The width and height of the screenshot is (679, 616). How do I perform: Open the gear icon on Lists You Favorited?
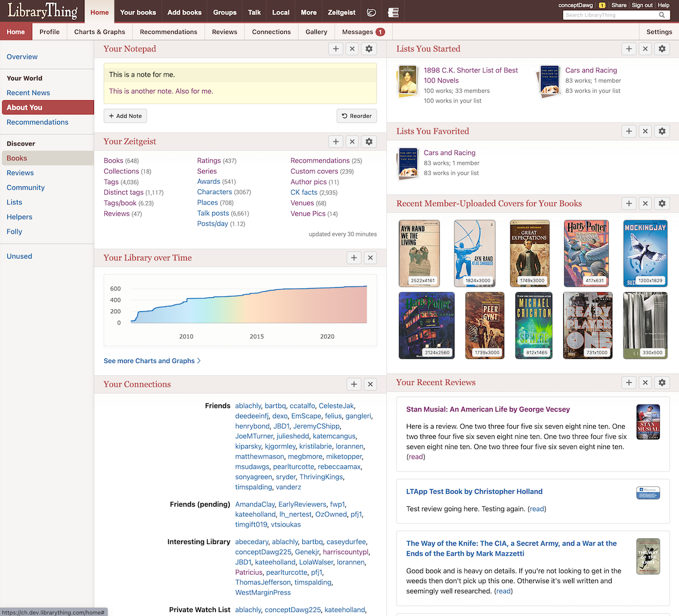tap(661, 131)
